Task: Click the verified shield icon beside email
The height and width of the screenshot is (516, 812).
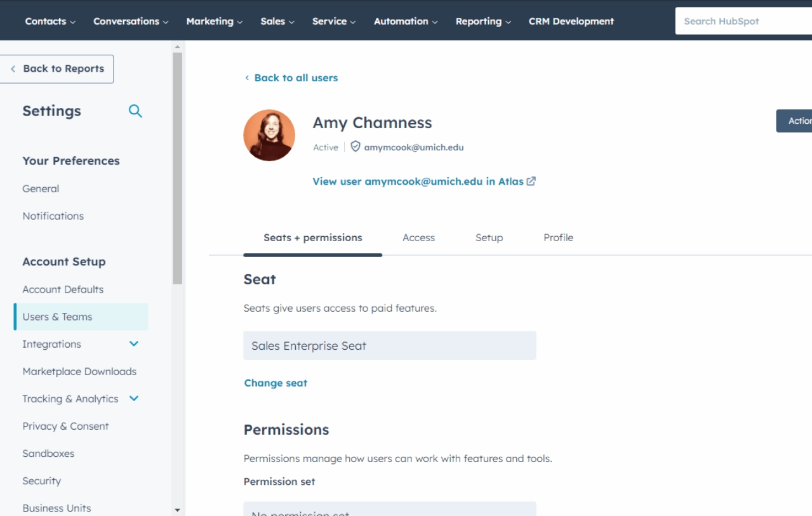Action: pos(356,147)
